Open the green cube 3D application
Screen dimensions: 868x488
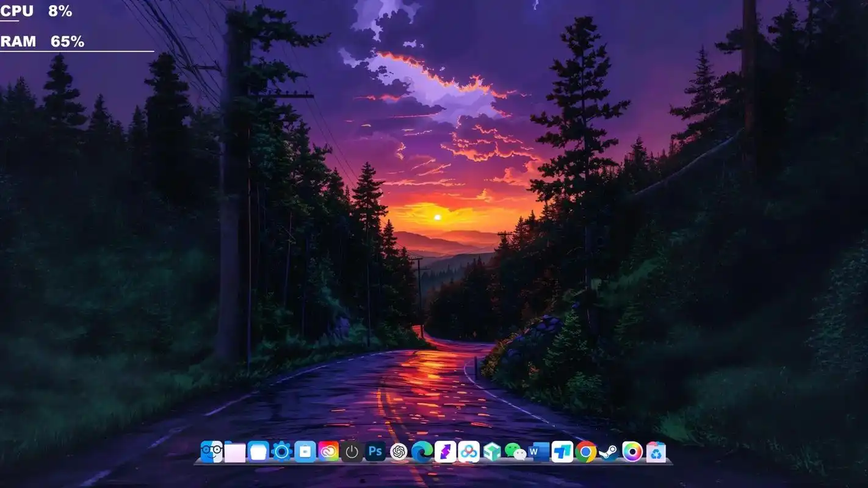[491, 451]
